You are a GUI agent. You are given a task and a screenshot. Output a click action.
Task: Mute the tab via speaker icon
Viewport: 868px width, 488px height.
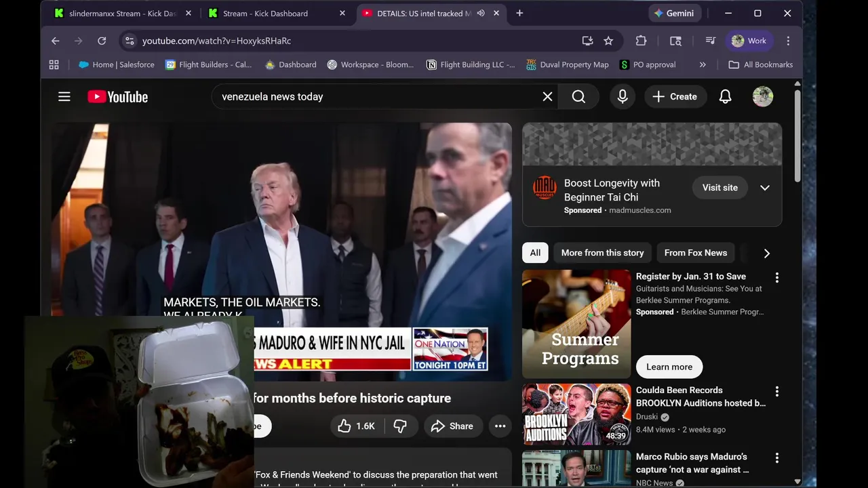[x=481, y=13]
